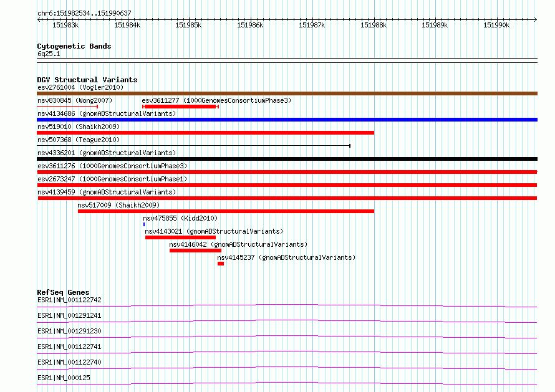The image size is (555, 392).
Task: Select the nsv830845 (Wong2007) variant label
Action: click(x=75, y=100)
